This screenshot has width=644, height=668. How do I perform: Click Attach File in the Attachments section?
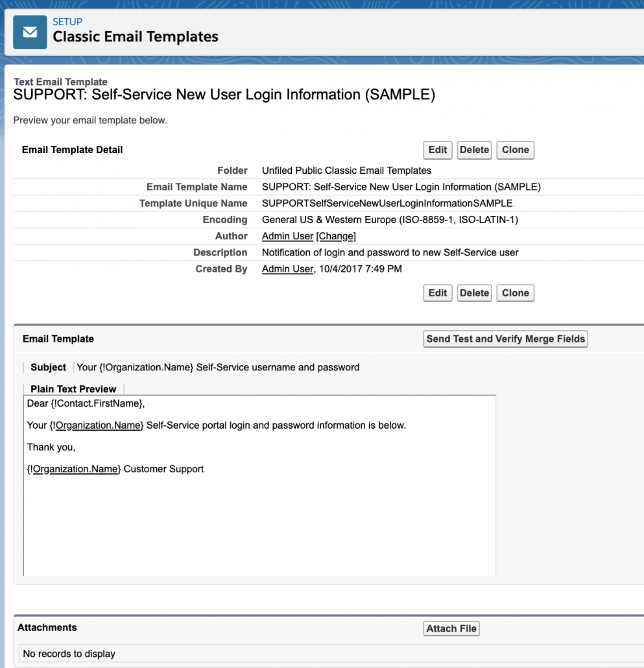point(451,628)
